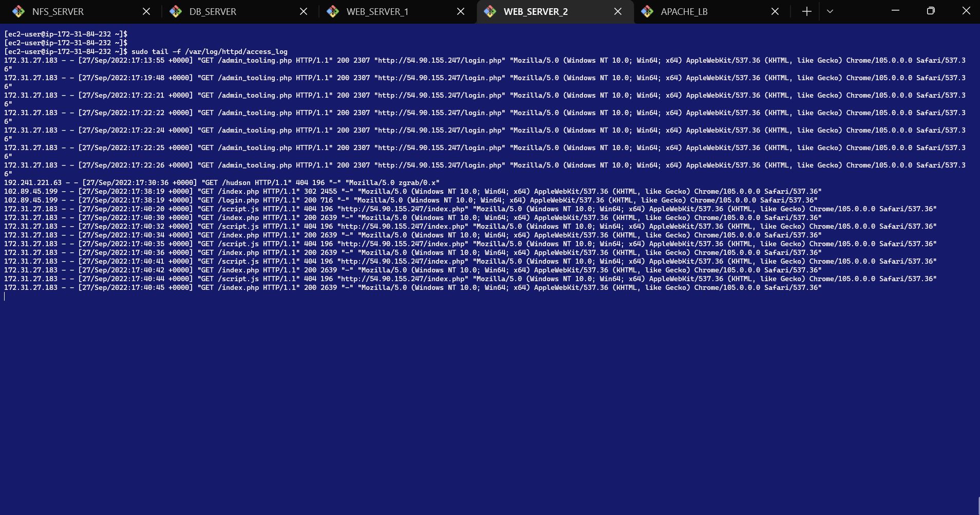Viewport: 980px width, 515px height.
Task: Click the log entry timestamped 17:22:25
Action: [x=485, y=152]
